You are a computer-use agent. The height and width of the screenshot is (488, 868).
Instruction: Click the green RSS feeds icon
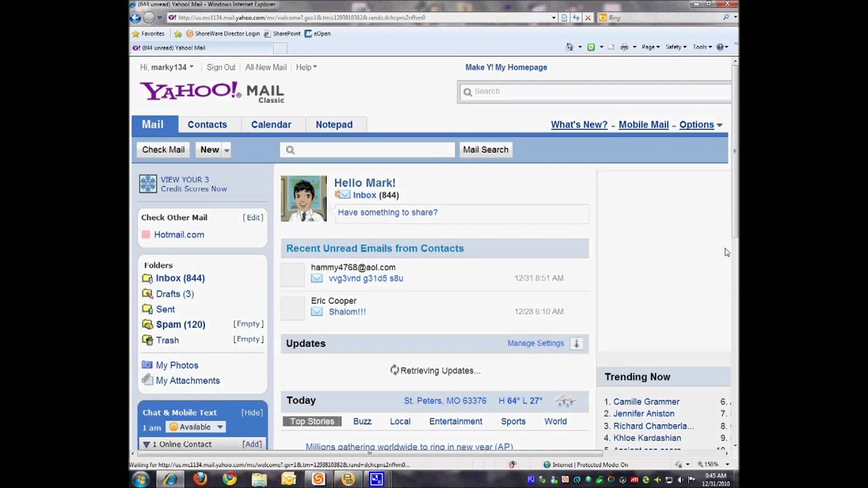[x=591, y=47]
